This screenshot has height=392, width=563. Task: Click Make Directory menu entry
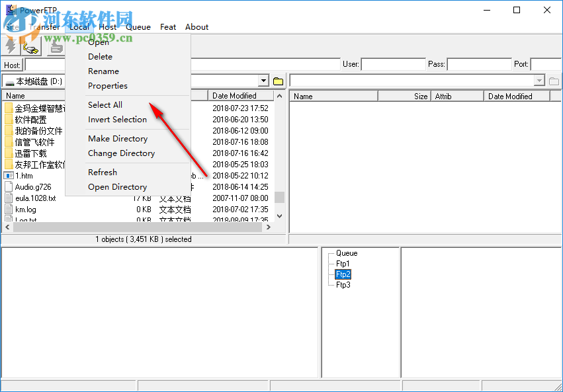118,138
